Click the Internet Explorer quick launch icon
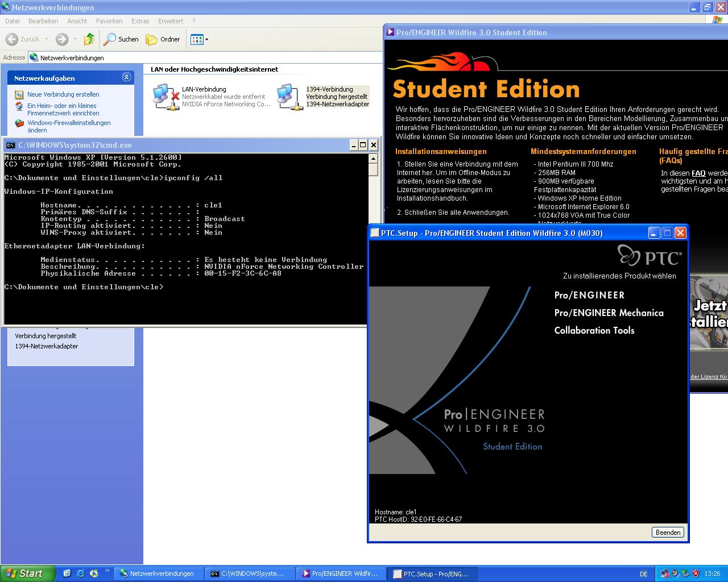728x582 pixels. coord(81,573)
